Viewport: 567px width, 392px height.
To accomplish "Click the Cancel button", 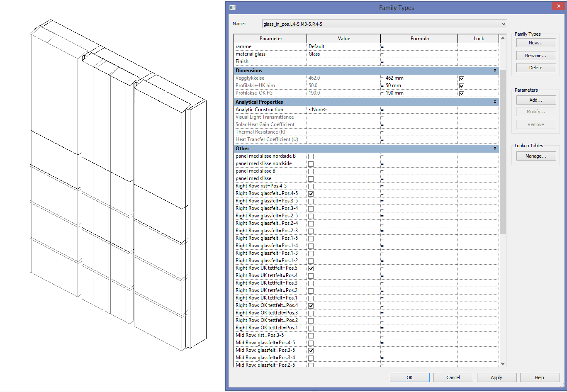I will click(x=453, y=377).
